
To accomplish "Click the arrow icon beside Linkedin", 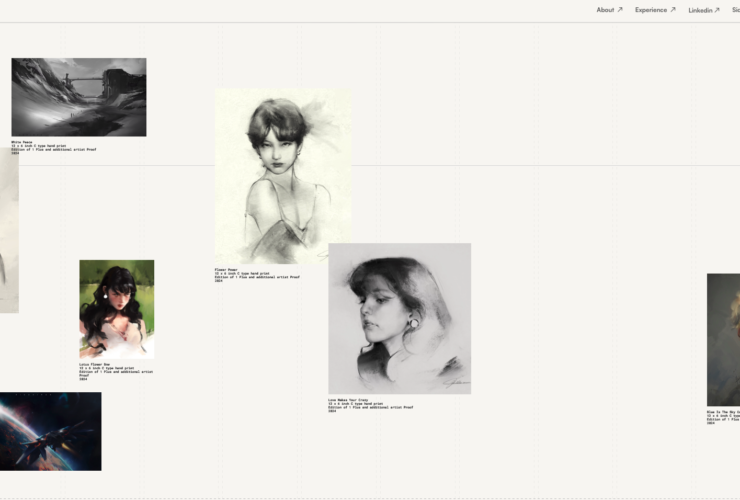I will tap(717, 10).
